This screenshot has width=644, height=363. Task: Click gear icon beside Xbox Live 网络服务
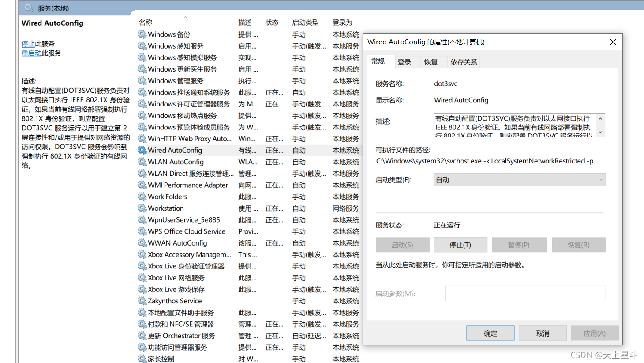142,278
